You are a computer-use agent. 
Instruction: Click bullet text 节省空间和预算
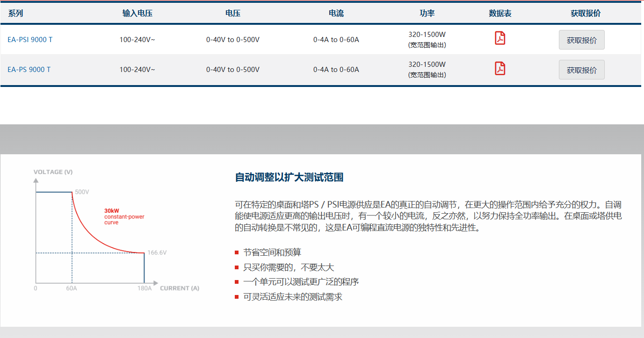point(272,252)
